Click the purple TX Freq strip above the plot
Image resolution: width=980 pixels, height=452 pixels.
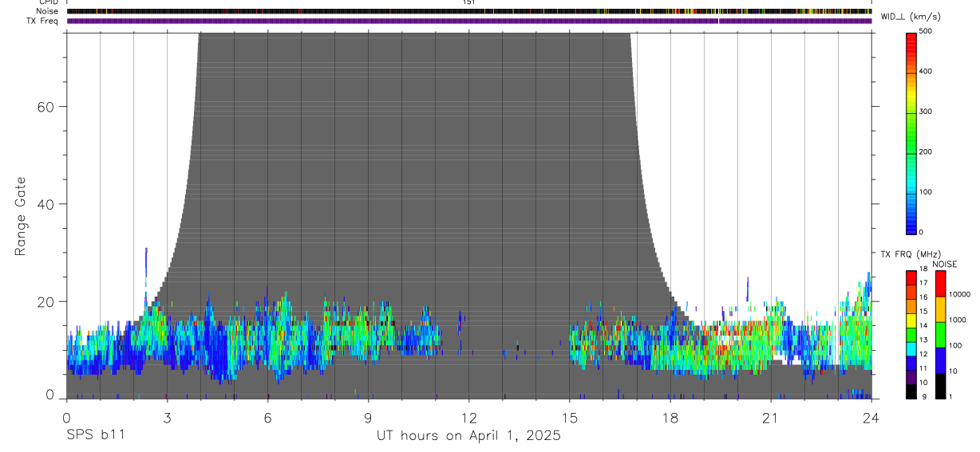pos(469,21)
